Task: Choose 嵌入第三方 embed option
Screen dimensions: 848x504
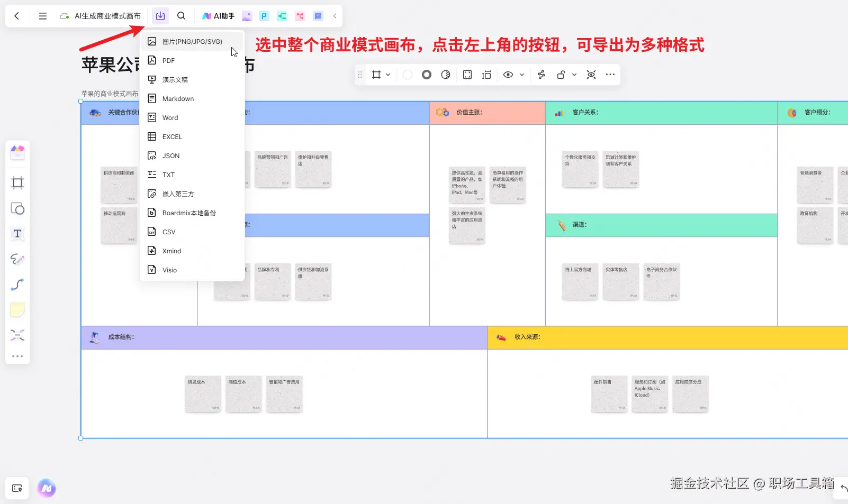Action: pyautogui.click(x=192, y=194)
